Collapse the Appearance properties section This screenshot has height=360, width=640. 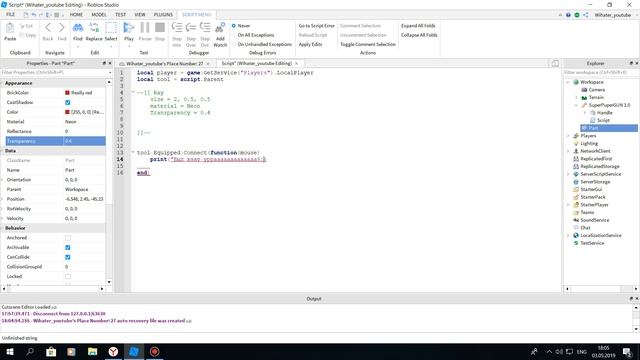point(2,83)
